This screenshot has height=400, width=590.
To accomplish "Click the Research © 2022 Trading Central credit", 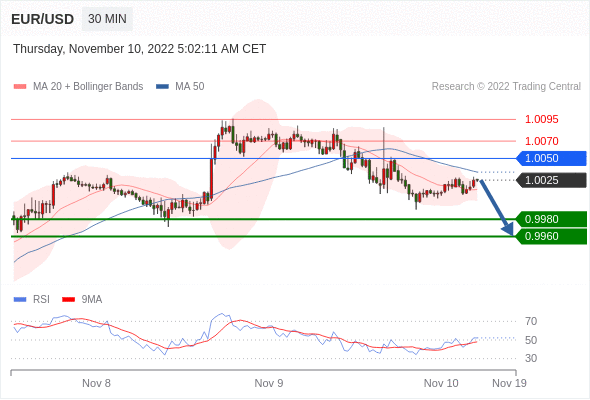I will pyautogui.click(x=506, y=87).
